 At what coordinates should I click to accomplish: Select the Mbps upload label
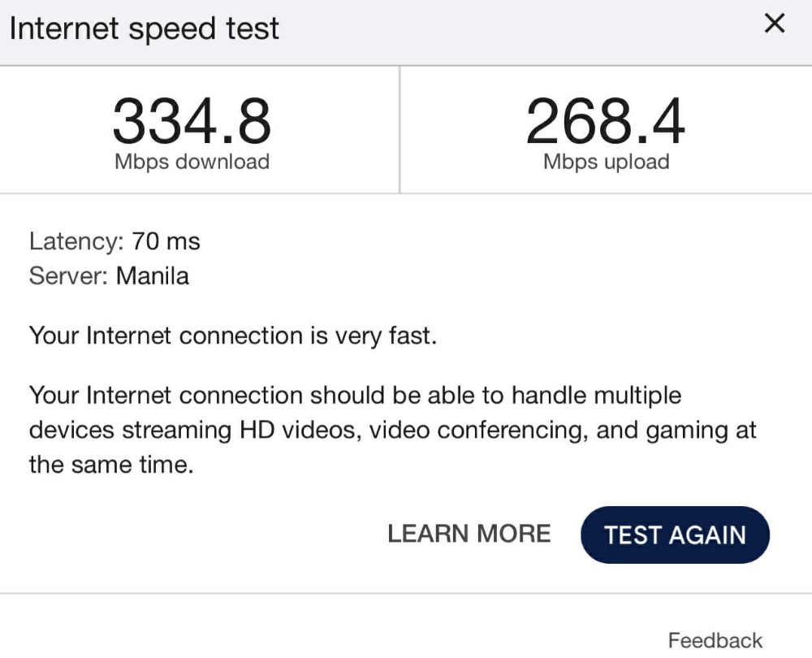pos(606,162)
